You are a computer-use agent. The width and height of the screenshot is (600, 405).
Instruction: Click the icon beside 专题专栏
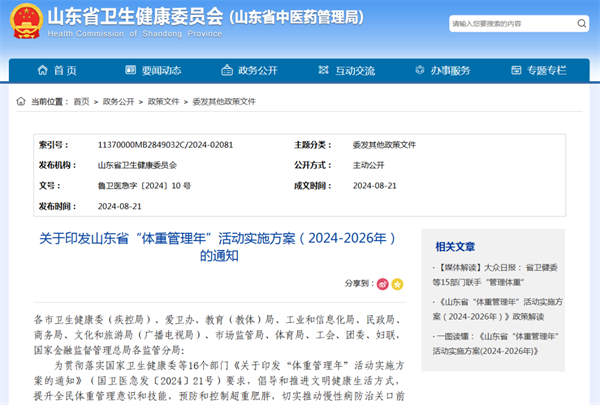click(514, 71)
